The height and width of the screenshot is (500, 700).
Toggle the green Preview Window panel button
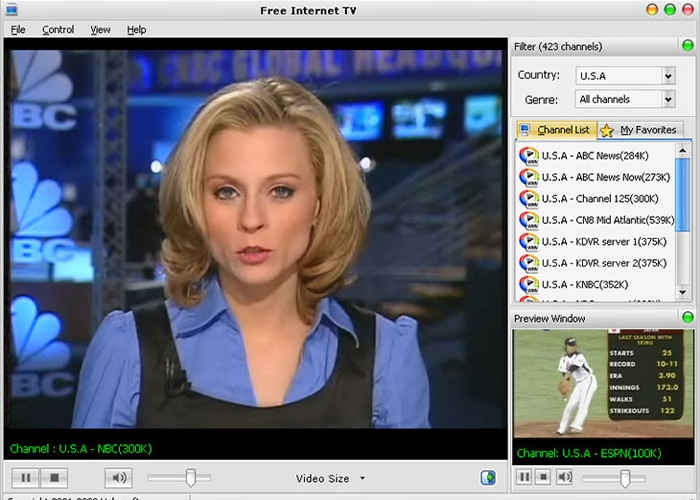[x=688, y=317]
